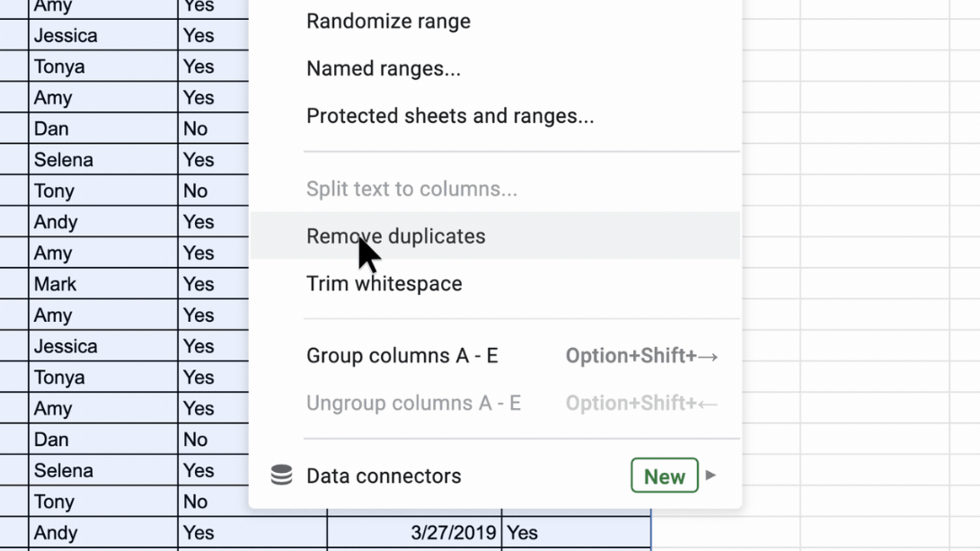Click the Data connectors database icon
The height and width of the screenshot is (551, 980).
pyautogui.click(x=281, y=476)
